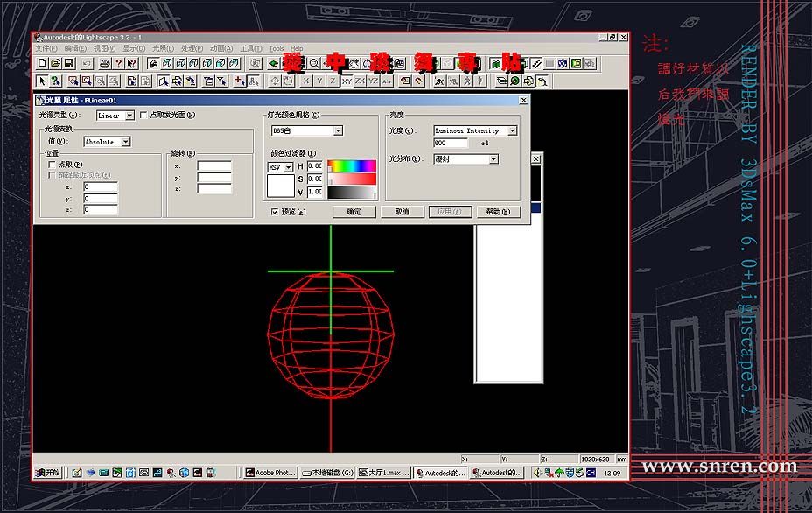Click the green film render icon
Screen dimensions: 812x513
(577, 63)
